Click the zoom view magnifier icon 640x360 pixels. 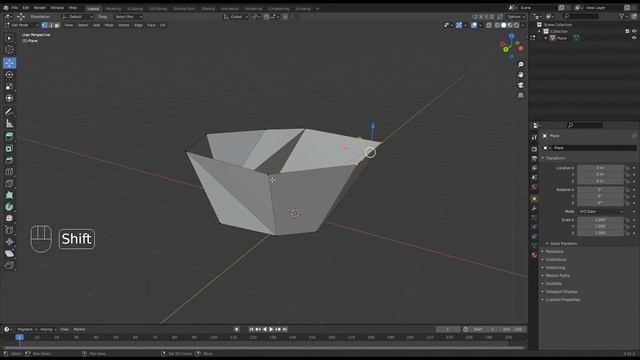[520, 64]
